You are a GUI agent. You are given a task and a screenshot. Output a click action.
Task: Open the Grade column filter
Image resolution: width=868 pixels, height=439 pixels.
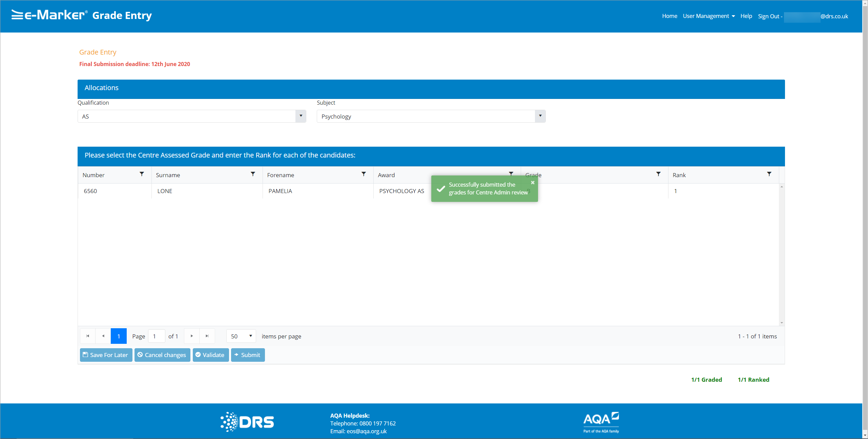[x=658, y=174]
